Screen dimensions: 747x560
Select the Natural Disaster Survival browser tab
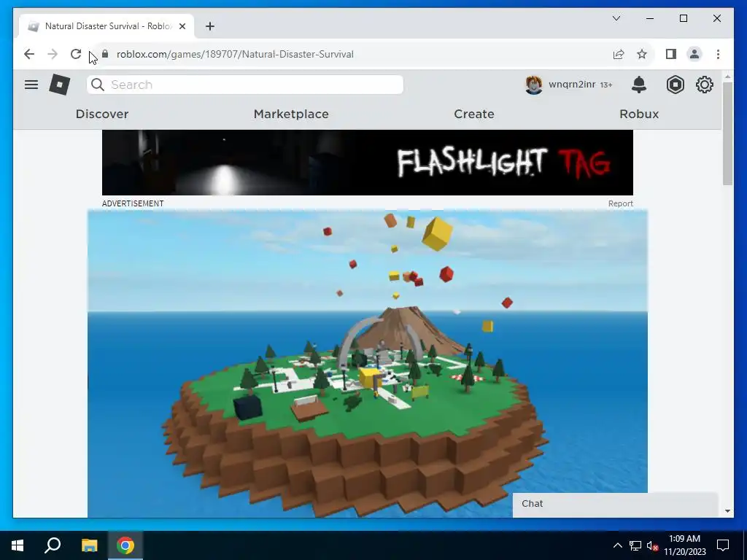coord(107,26)
